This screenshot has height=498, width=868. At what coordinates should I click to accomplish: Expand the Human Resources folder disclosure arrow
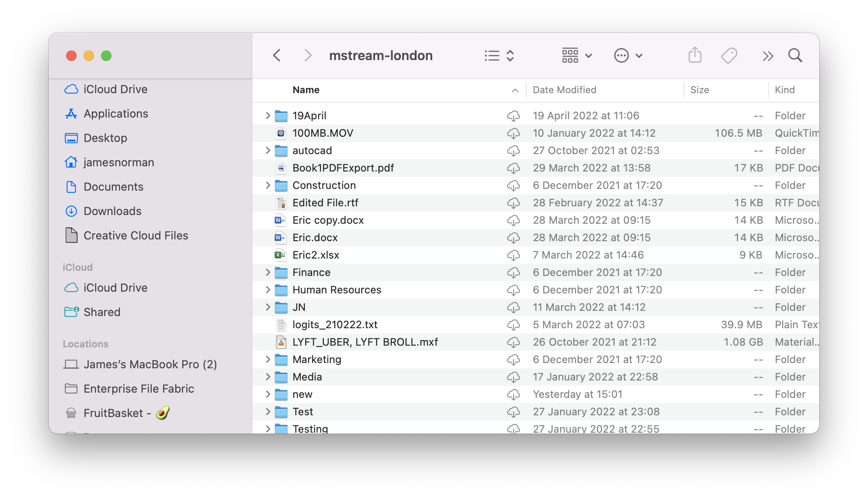click(x=268, y=290)
